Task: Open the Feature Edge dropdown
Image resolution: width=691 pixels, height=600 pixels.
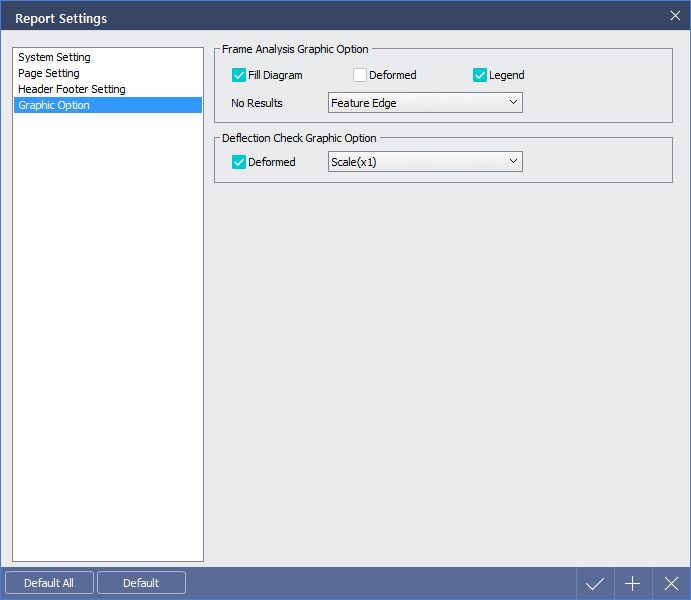Action: pos(425,103)
